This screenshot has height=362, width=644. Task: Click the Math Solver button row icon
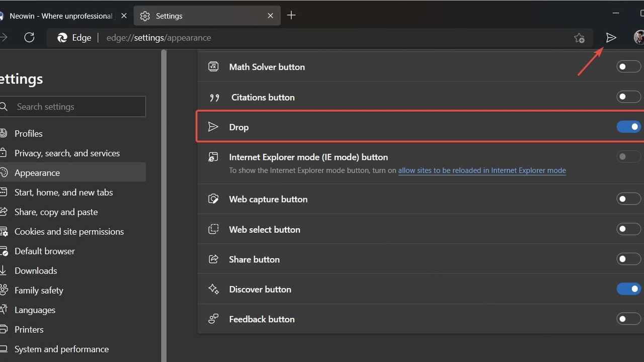click(213, 67)
